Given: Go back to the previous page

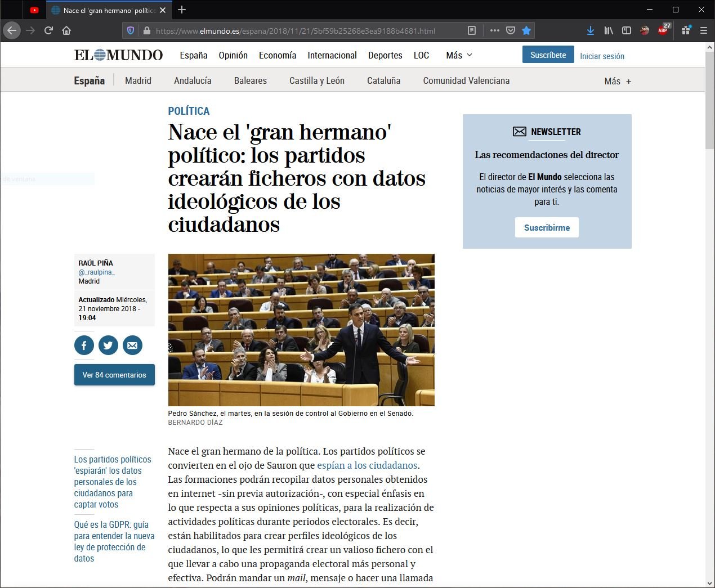Looking at the screenshot, I should [x=12, y=30].
